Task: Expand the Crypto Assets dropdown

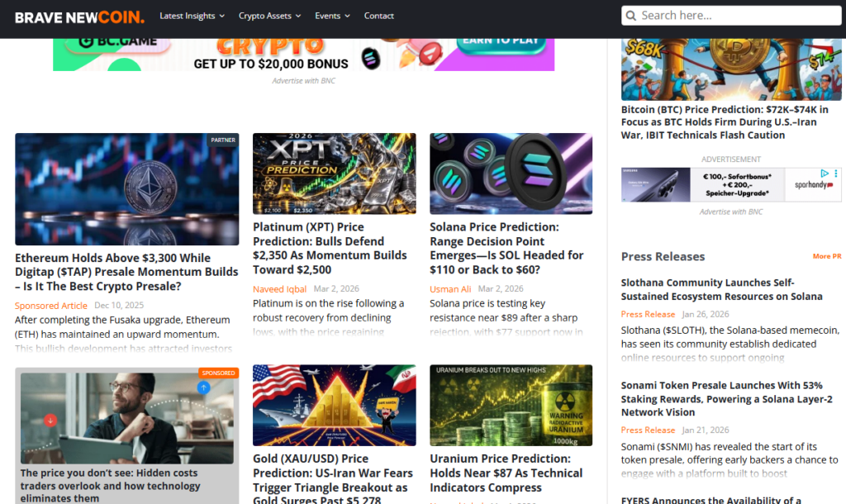Action: pyautogui.click(x=265, y=15)
